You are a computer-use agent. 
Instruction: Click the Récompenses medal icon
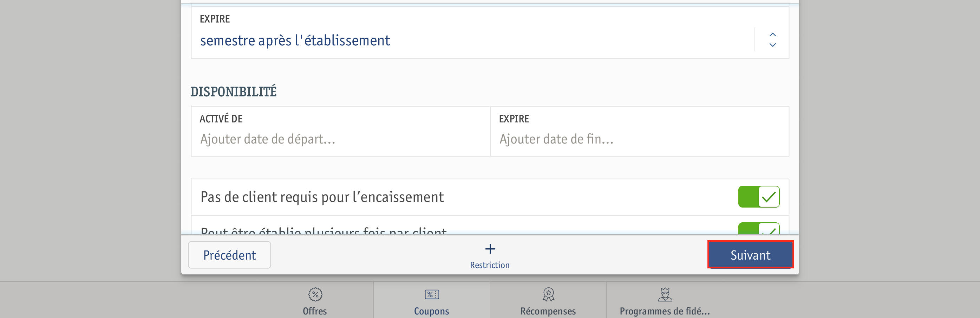point(548,294)
